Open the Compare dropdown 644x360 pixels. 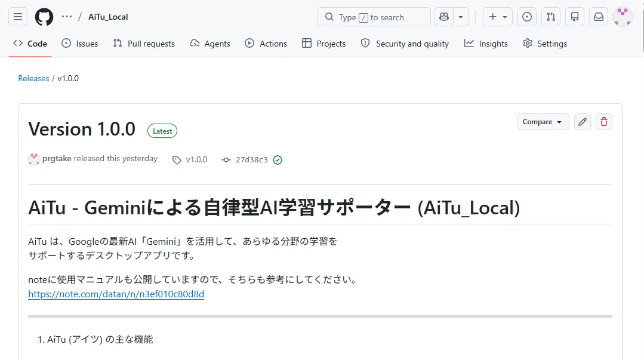point(543,122)
